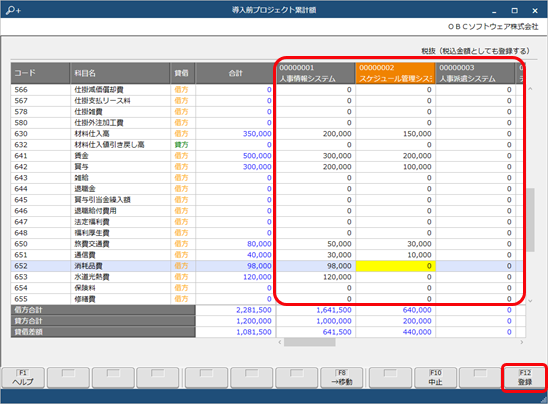Viewport: 548px width, 404px height.
Task: Click the F12 登録 register button
Action: [525, 377]
